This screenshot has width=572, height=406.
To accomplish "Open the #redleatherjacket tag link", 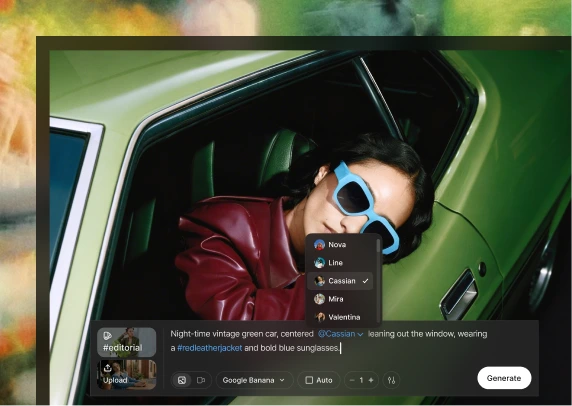I will [209, 348].
